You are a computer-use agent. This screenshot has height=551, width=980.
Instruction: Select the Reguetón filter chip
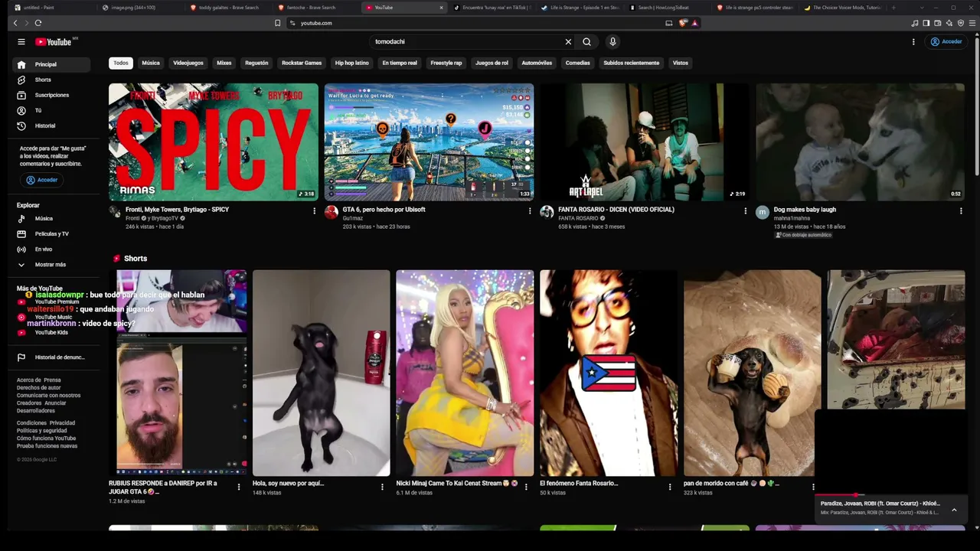pyautogui.click(x=256, y=63)
